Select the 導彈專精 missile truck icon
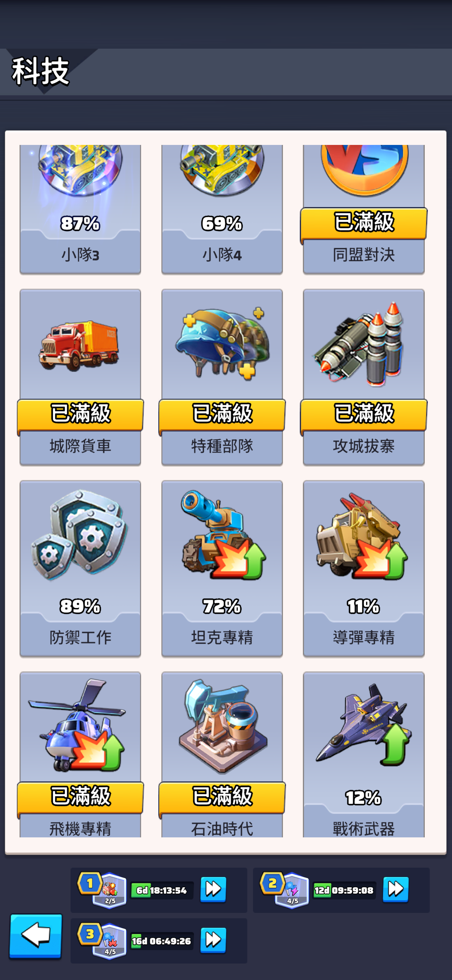This screenshot has width=452, height=980. click(362, 537)
